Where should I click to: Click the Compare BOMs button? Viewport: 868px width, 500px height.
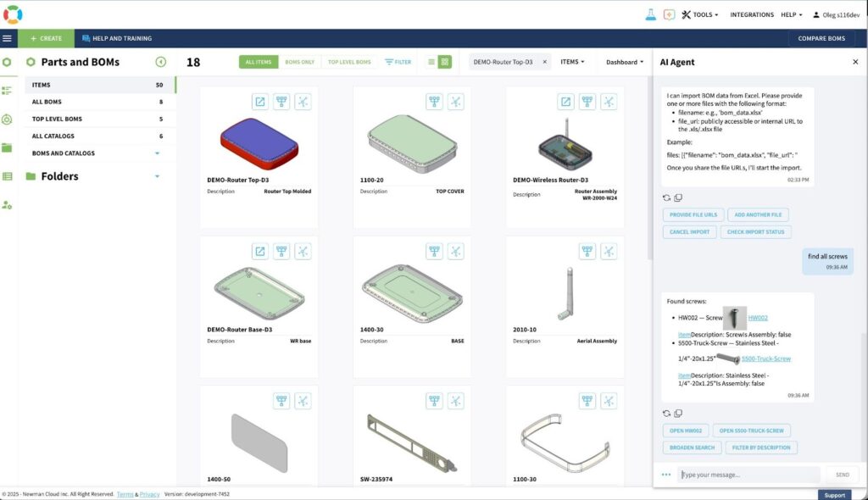point(821,38)
